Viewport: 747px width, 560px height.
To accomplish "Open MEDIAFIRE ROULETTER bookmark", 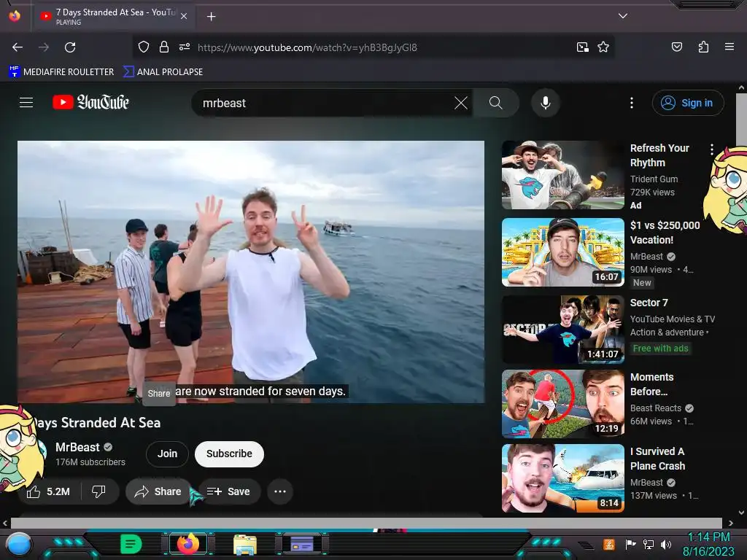I will pos(61,72).
